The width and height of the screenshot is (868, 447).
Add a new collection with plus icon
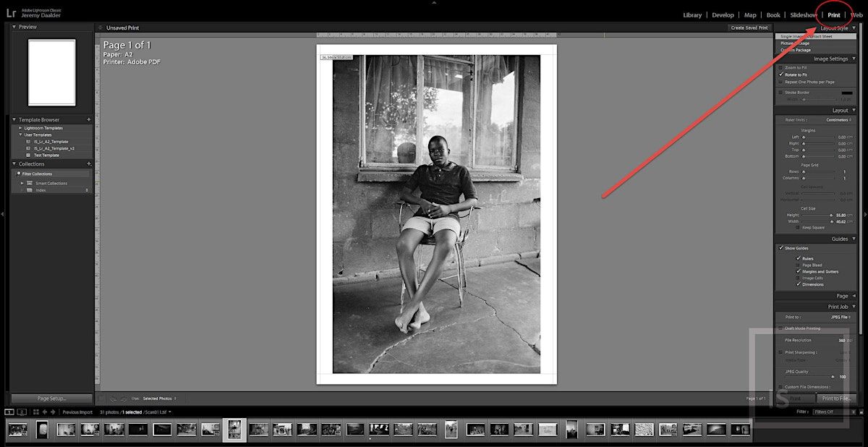89,164
